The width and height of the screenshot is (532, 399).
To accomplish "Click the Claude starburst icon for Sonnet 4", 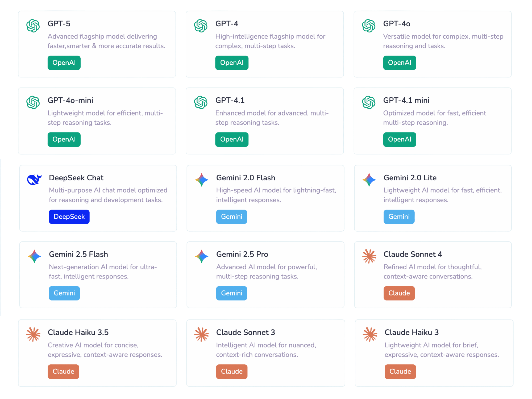I will (x=369, y=256).
